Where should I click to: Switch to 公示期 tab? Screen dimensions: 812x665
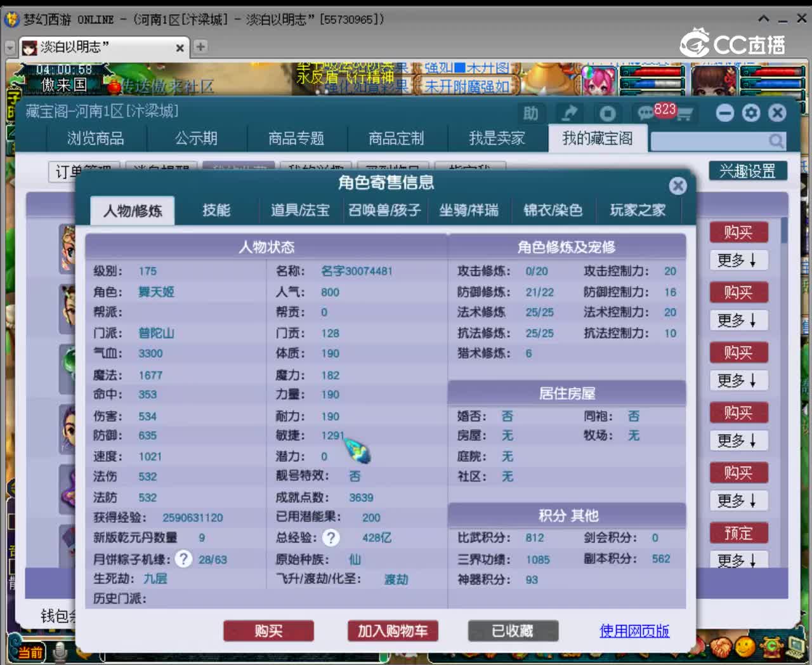197,138
